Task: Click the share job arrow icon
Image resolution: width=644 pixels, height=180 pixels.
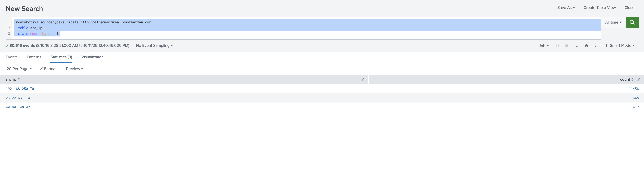Action: pos(577,46)
